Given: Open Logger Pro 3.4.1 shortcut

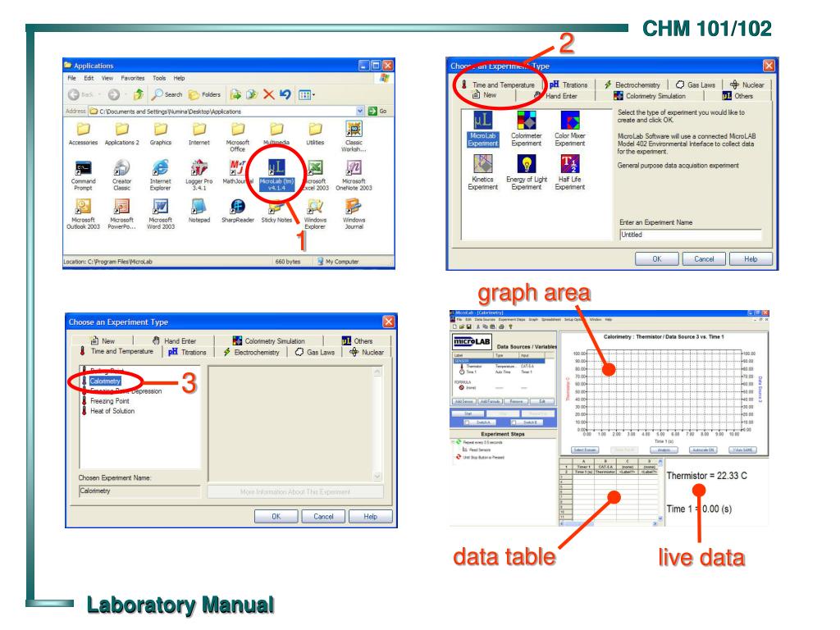Looking at the screenshot, I should [x=199, y=176].
